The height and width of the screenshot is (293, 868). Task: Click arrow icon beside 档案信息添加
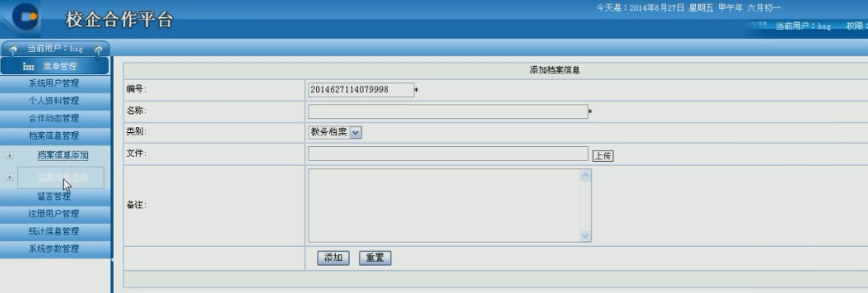(10, 156)
